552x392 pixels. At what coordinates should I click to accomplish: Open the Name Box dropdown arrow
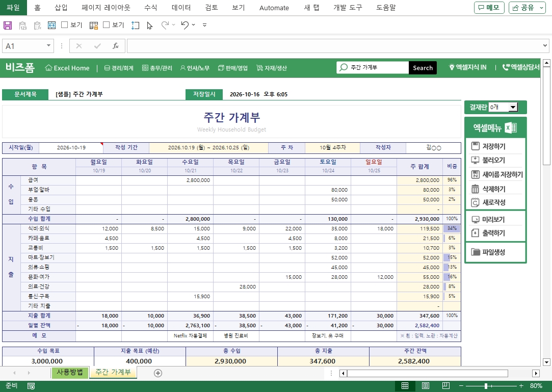(48, 46)
